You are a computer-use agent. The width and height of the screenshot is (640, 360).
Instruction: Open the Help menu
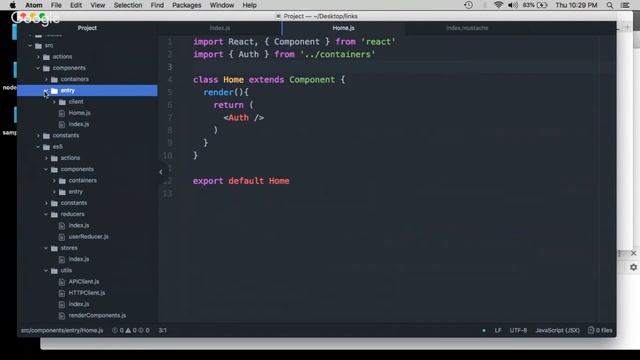coord(249,5)
